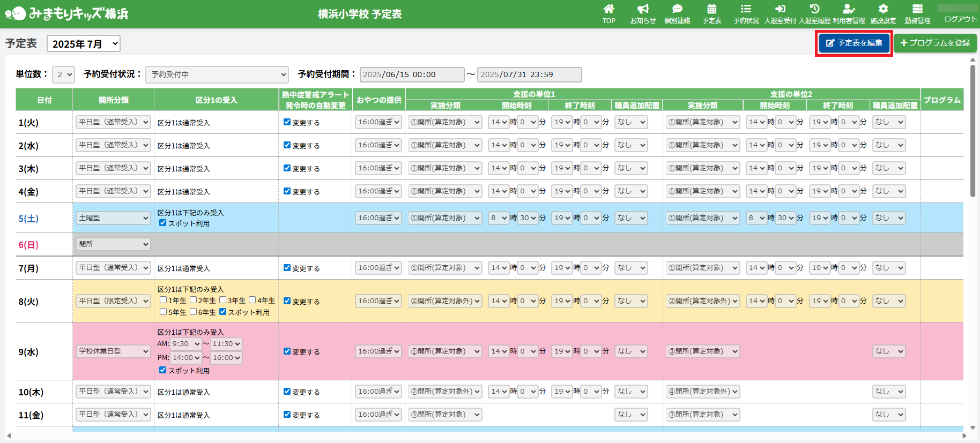Expand the 予約受付状況 dropdown
The width and height of the screenshot is (980, 443).
coord(217,74)
